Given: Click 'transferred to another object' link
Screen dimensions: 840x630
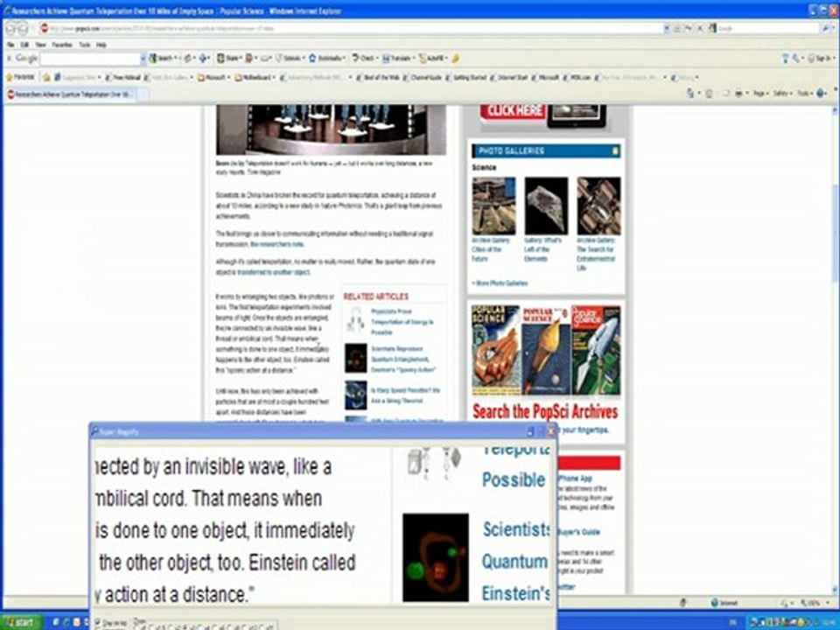Looking at the screenshot, I should point(273,272).
